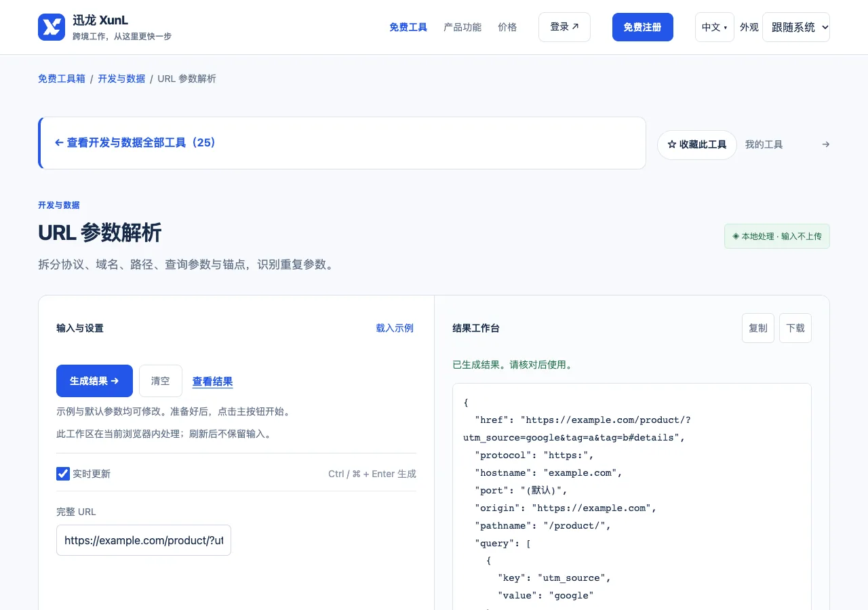Go to 开发与数据 breadcrumb
This screenshot has width=868, height=610.
(x=121, y=79)
